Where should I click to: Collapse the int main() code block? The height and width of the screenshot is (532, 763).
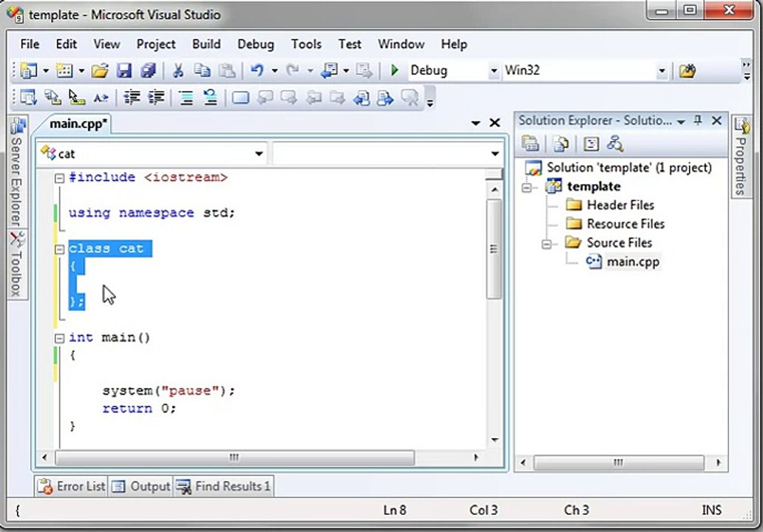click(x=59, y=338)
